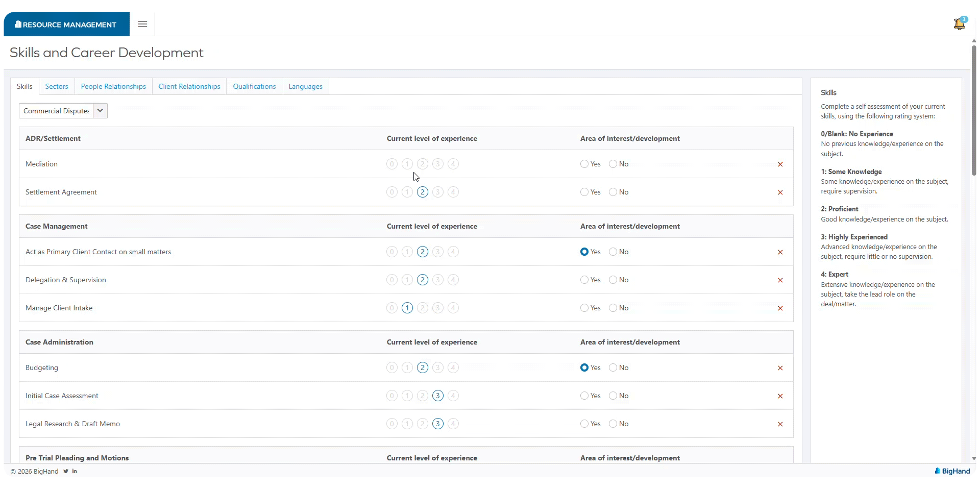Delete the Budgeting skill row
Viewport: 980px width, 490px height.
(780, 368)
